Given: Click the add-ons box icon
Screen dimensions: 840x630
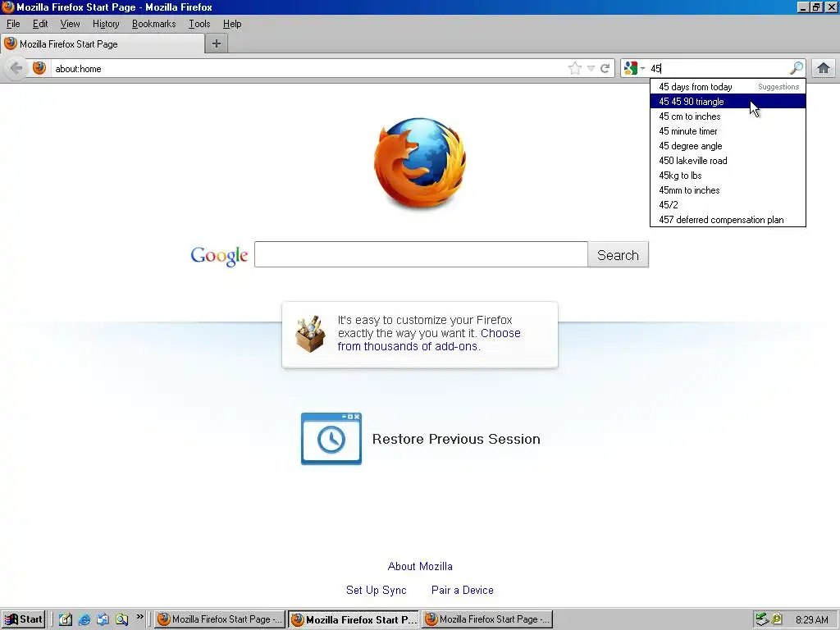Looking at the screenshot, I should click(x=310, y=334).
